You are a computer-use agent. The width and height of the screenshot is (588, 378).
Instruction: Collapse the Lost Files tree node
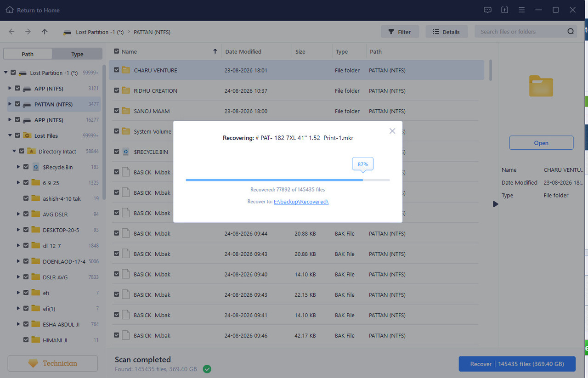click(10, 135)
